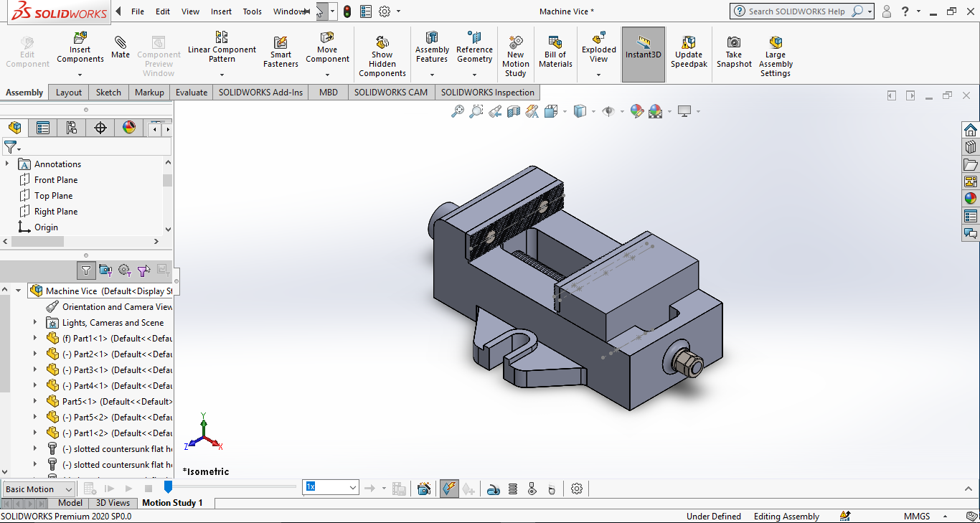This screenshot has width=980, height=523.
Task: Switch to the Evaluate tab
Action: 192,93
